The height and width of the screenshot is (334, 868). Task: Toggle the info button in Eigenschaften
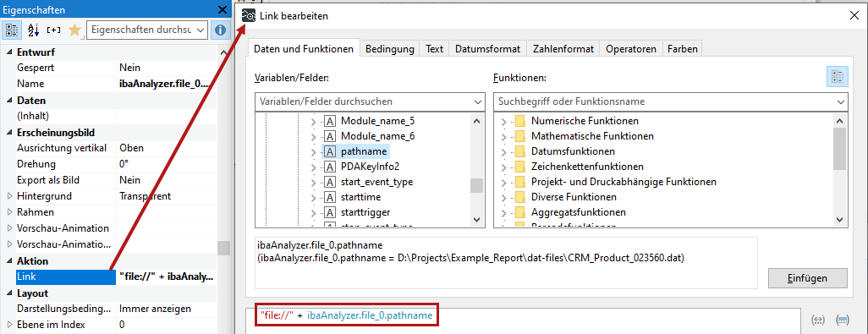[x=220, y=30]
